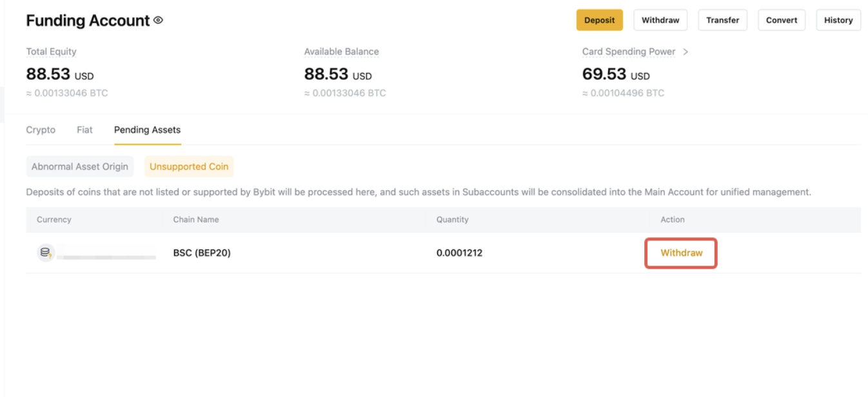Click the Card Spending Power label
Image resolution: width=868 pixels, height=399 pixels.
coord(629,52)
